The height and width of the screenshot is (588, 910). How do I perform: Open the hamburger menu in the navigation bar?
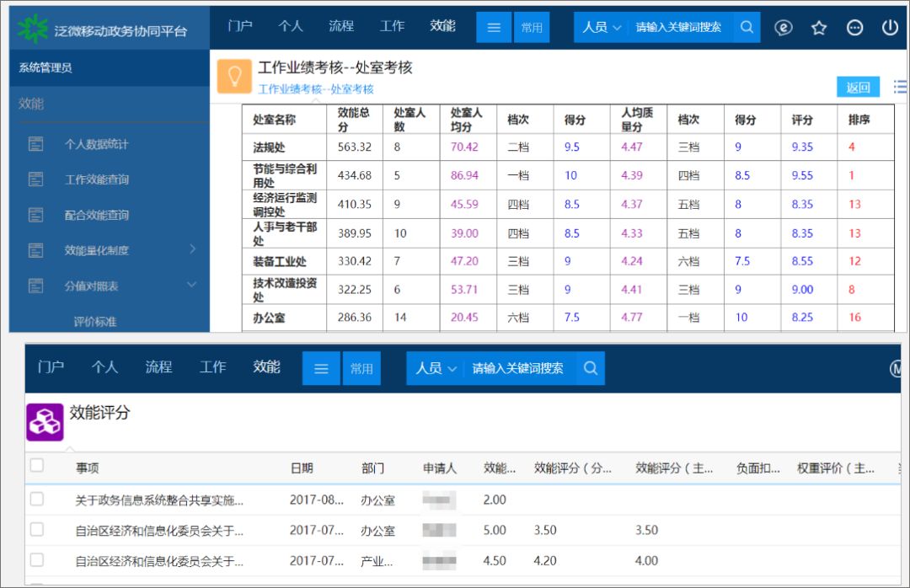[x=493, y=26]
